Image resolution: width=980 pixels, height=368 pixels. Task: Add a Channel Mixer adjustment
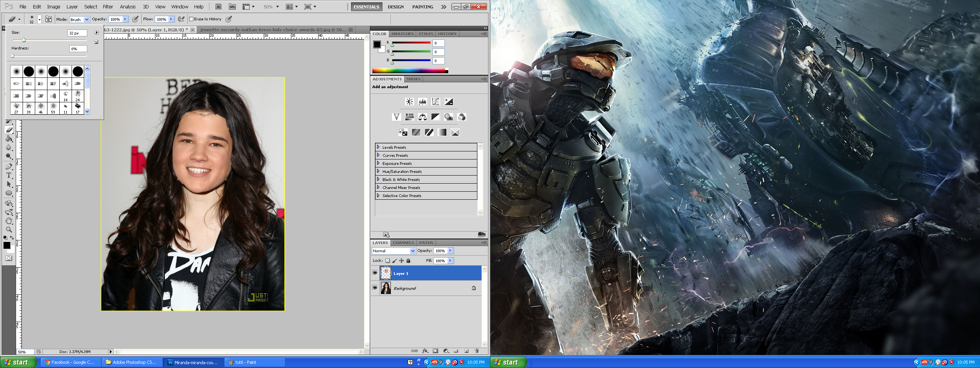[x=462, y=117]
